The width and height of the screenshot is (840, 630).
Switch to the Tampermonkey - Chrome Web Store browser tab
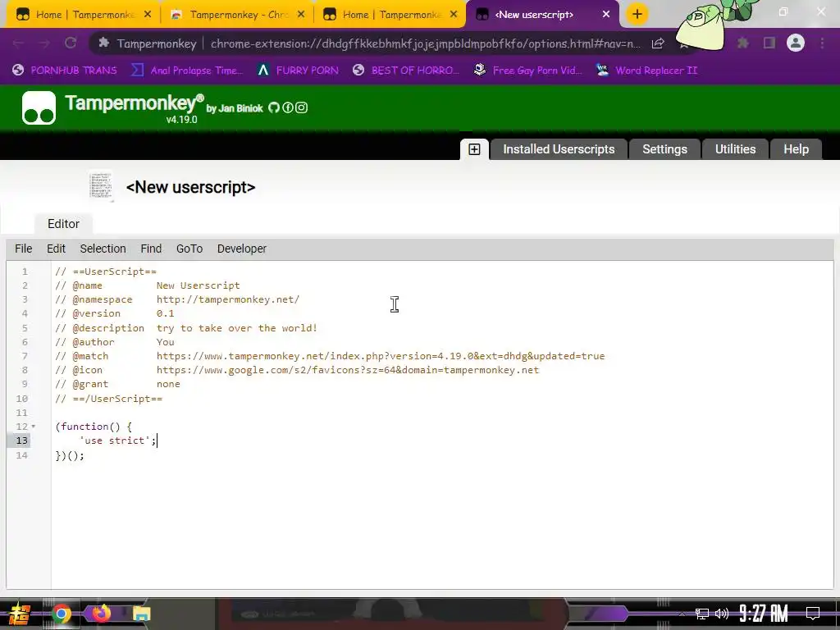236,15
